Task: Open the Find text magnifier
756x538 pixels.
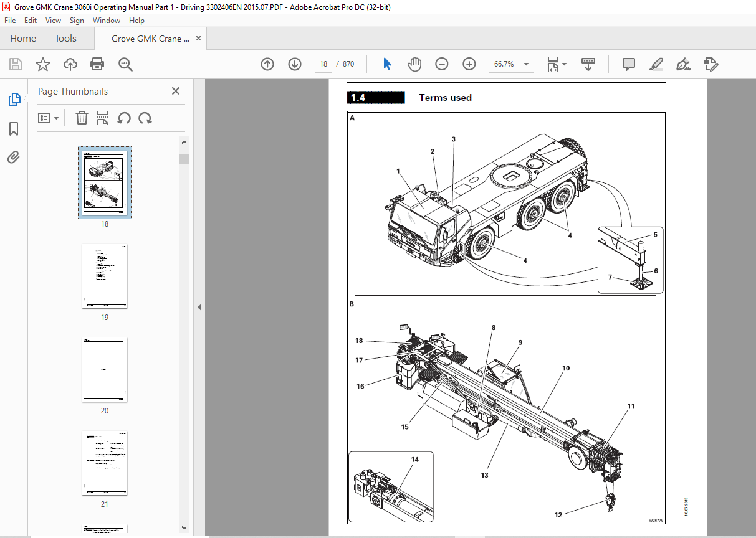Action: (x=125, y=64)
